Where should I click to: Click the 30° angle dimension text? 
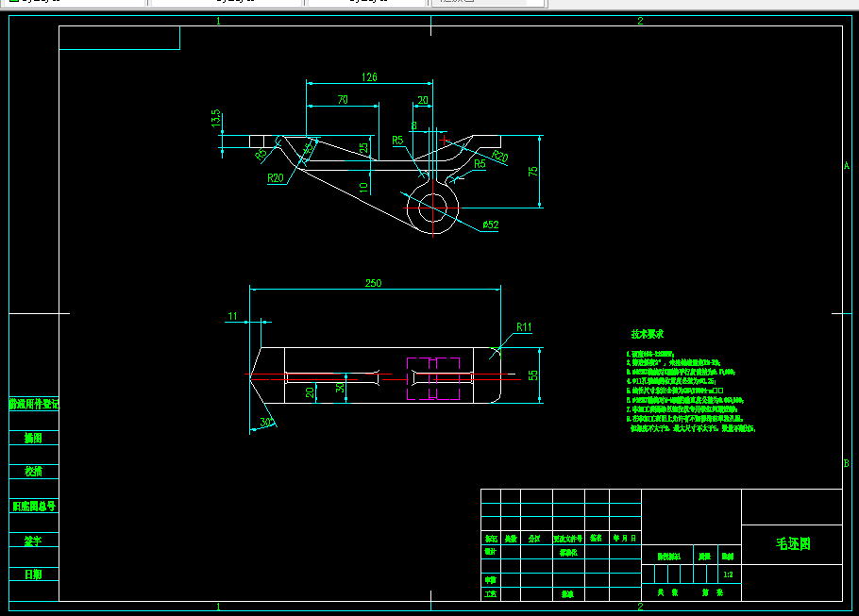pos(266,423)
